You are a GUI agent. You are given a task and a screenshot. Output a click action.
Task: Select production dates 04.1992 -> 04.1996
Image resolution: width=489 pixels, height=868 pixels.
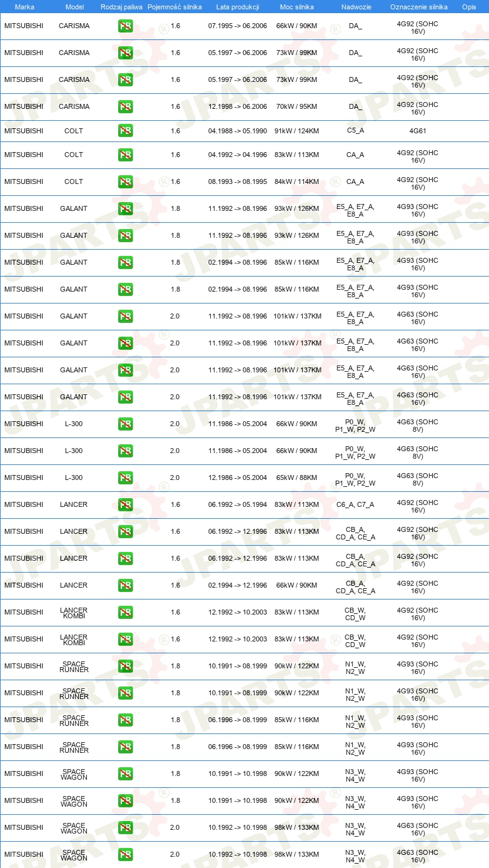pyautogui.click(x=238, y=155)
